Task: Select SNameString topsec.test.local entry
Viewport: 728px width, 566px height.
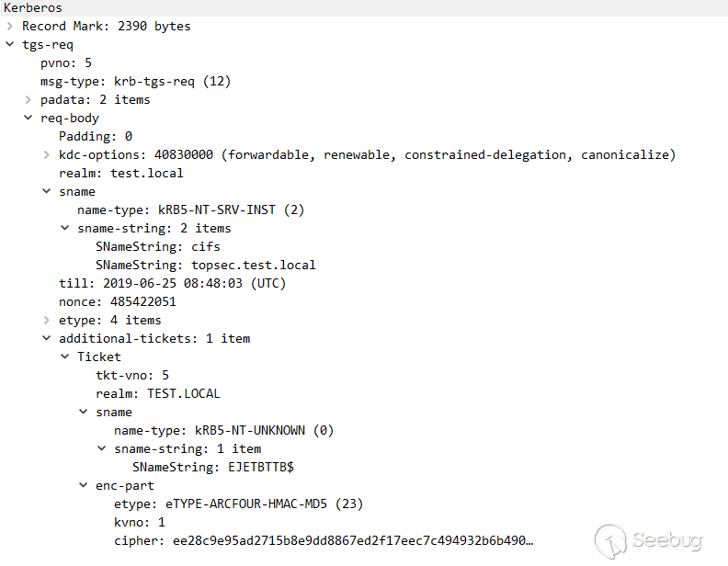Action: coord(205,265)
